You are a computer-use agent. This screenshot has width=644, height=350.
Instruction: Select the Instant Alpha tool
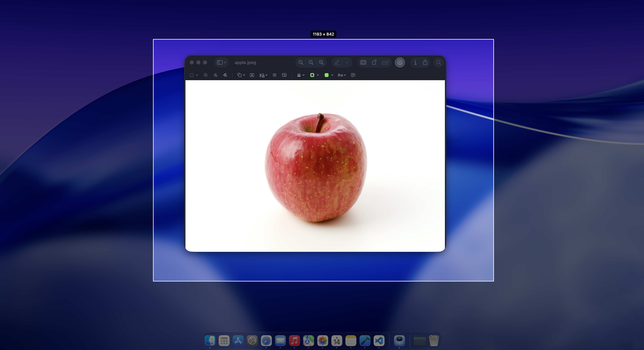pyautogui.click(x=206, y=75)
